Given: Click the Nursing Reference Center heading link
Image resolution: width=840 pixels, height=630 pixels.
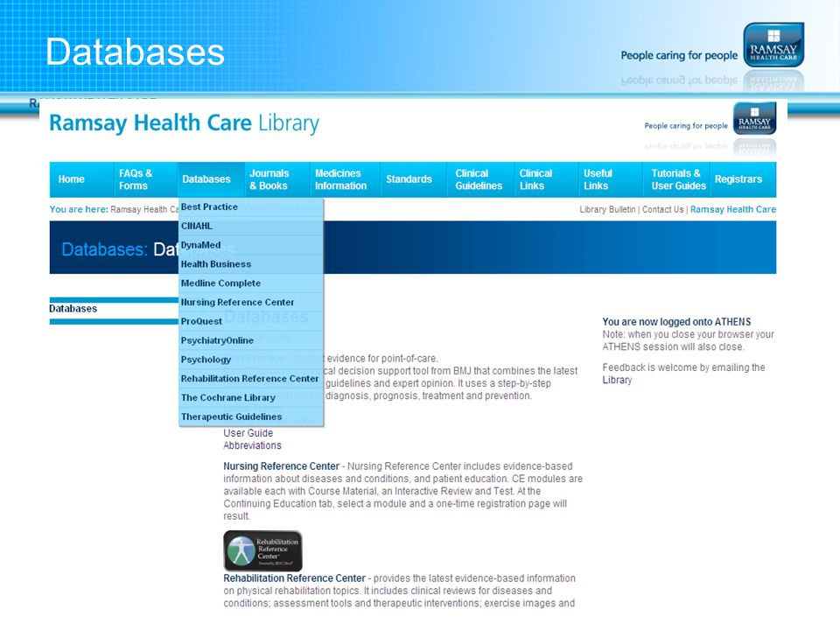Looking at the screenshot, I should (x=281, y=466).
